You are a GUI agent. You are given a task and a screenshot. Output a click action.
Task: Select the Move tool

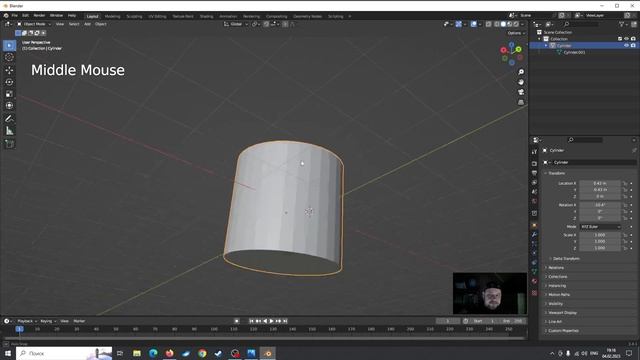pos(9,70)
